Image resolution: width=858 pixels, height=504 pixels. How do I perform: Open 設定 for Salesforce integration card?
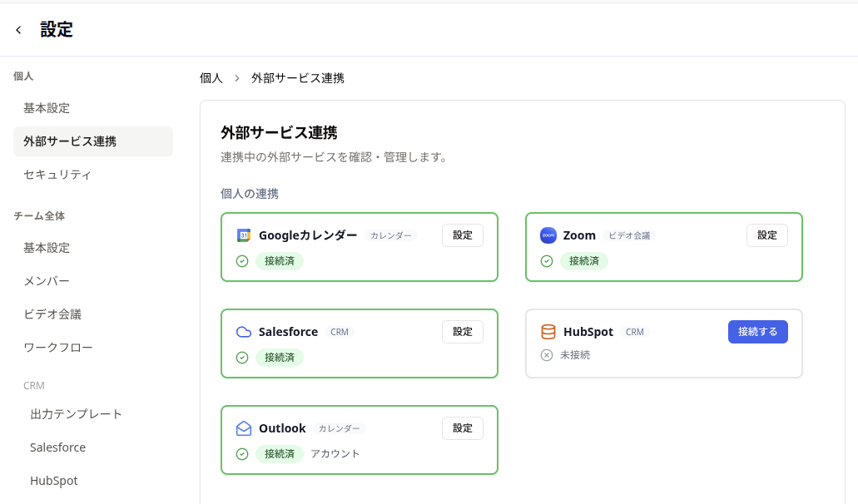pyautogui.click(x=463, y=332)
